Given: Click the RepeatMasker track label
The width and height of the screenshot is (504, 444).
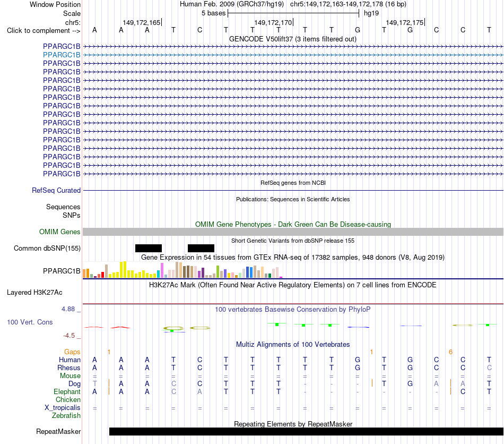Looking at the screenshot, I should [x=58, y=431].
